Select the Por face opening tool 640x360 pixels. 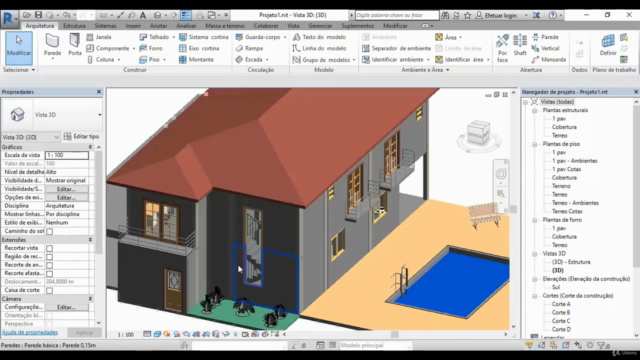click(502, 48)
